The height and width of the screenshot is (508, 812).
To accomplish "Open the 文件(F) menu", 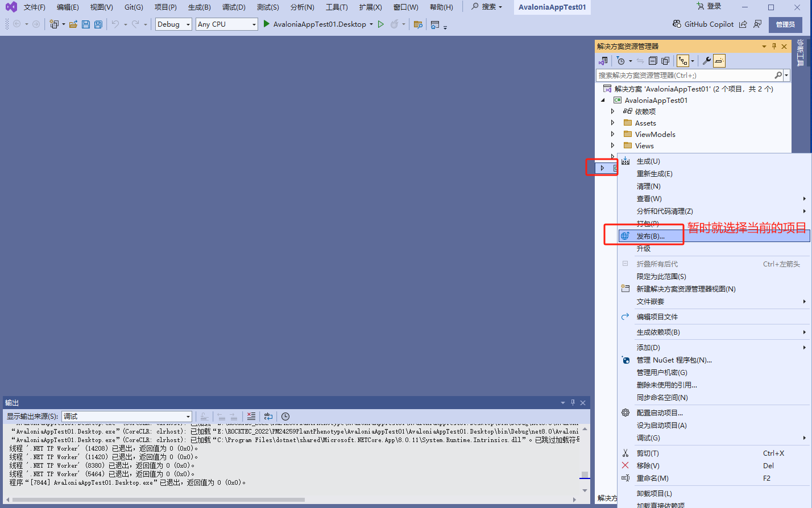I will 34,7.
